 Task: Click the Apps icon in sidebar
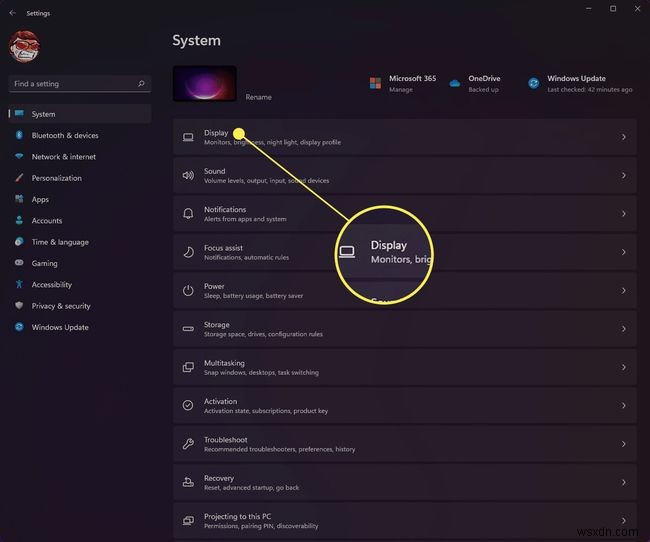tap(19, 199)
